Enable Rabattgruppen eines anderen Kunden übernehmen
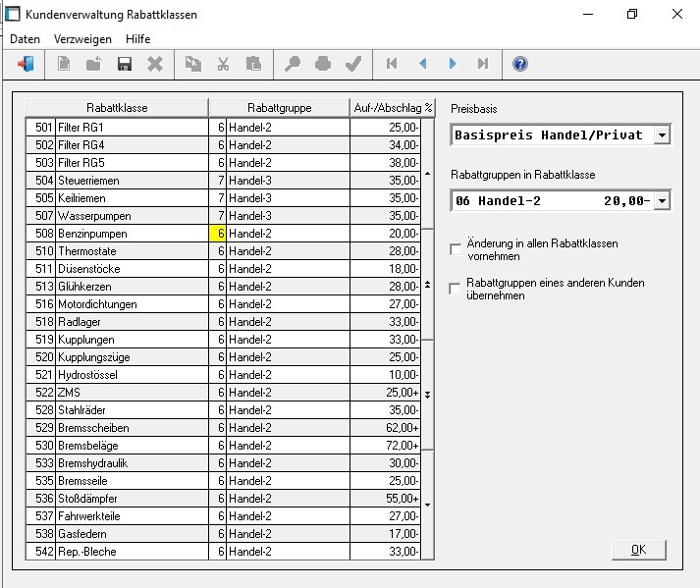This screenshot has height=588, width=700. 455,289
